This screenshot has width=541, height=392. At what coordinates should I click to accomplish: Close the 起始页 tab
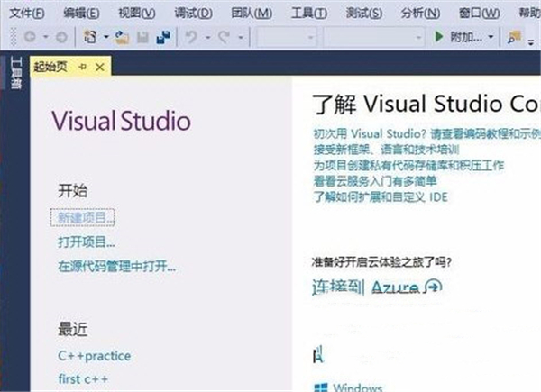[x=99, y=67]
